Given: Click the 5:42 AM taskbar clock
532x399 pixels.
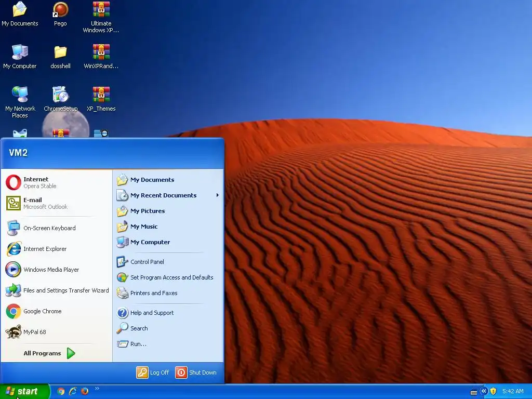Looking at the screenshot, I should click(513, 391).
